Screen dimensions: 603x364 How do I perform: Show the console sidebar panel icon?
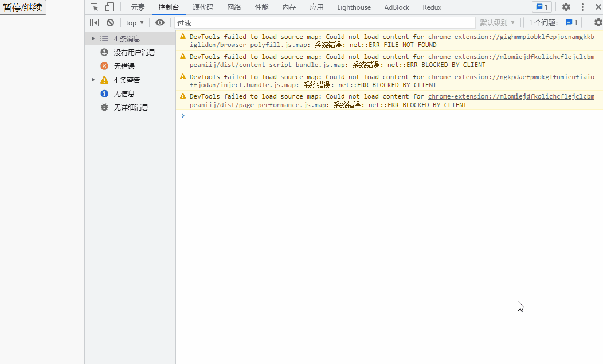tap(94, 22)
